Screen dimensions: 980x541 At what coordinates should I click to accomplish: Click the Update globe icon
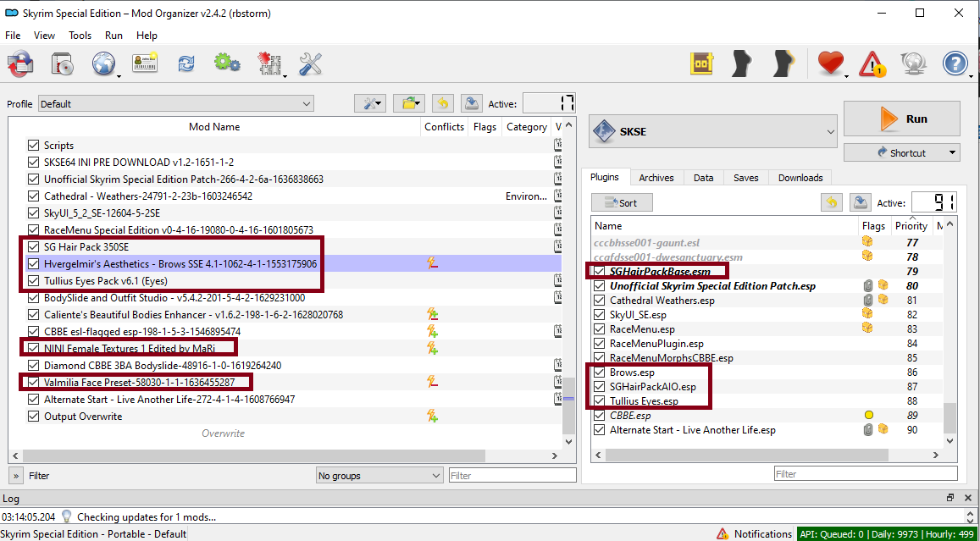(913, 63)
